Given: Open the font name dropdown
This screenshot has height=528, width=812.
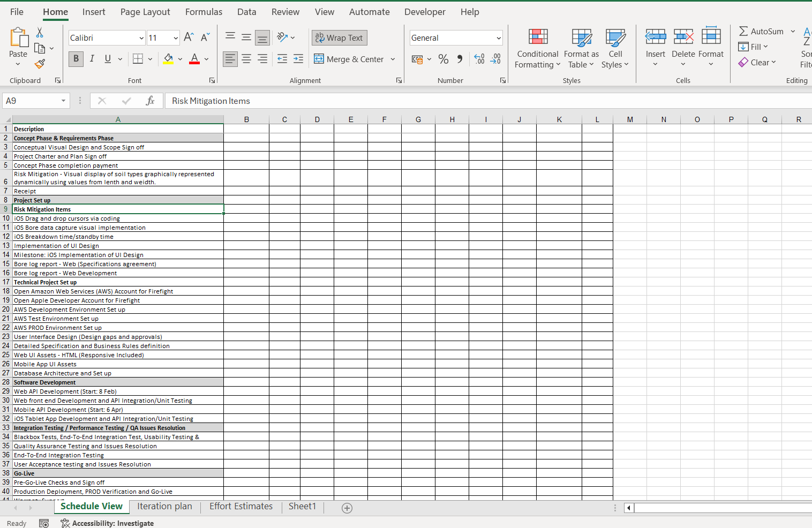Looking at the screenshot, I should [142, 37].
